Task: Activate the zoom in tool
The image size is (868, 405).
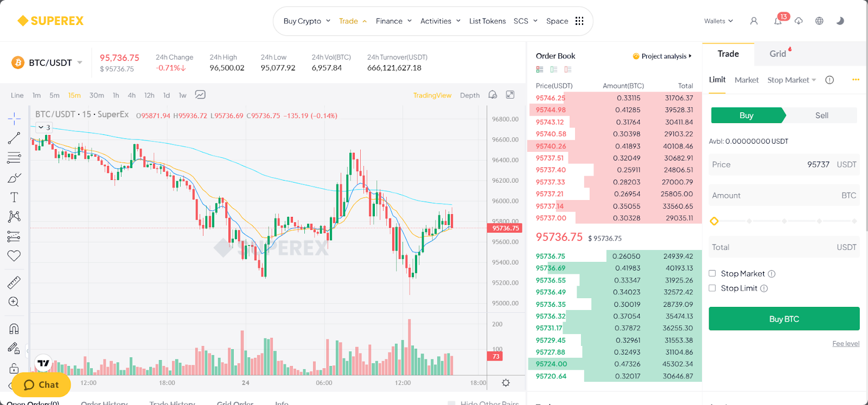Action: tap(14, 302)
